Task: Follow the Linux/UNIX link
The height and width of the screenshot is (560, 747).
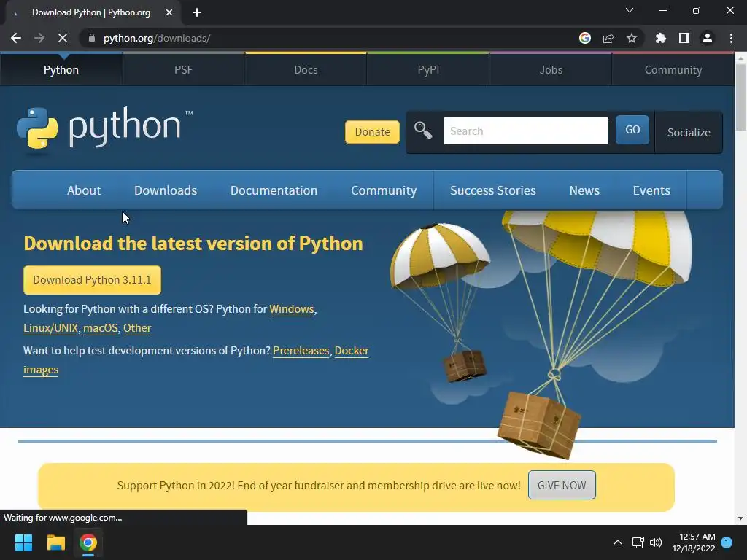Action: click(50, 328)
